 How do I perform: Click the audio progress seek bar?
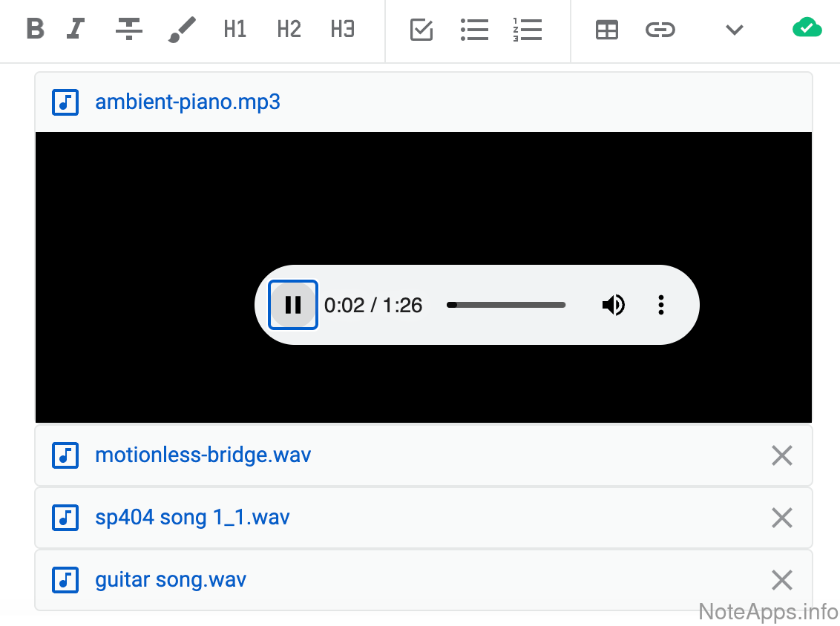[x=506, y=305]
